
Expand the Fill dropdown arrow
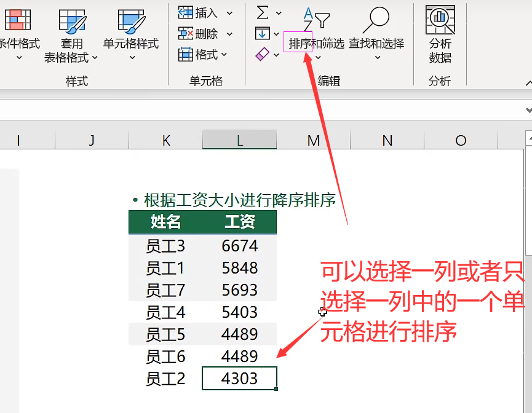(x=276, y=34)
